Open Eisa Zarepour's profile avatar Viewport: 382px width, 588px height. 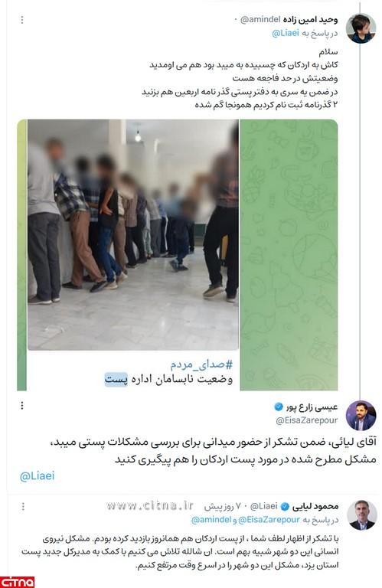click(x=361, y=416)
